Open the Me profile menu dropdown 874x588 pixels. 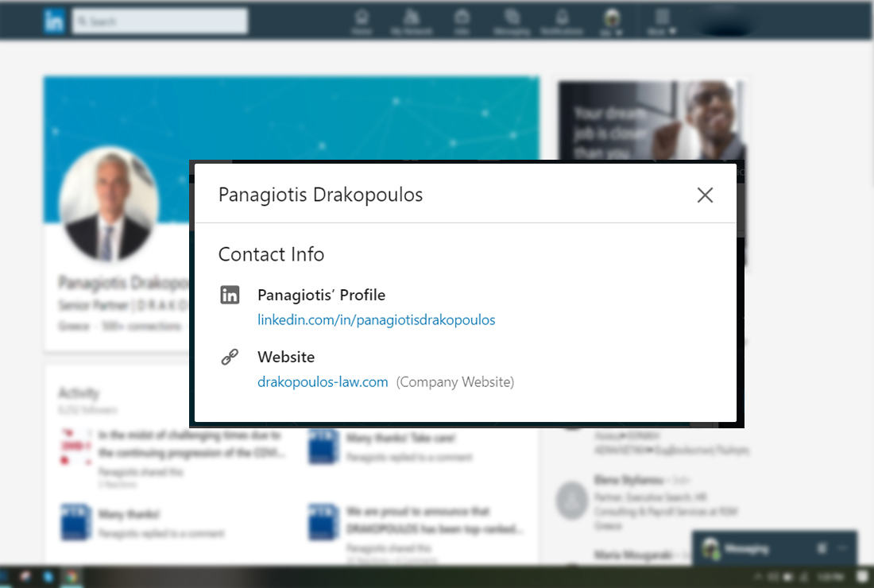point(612,22)
